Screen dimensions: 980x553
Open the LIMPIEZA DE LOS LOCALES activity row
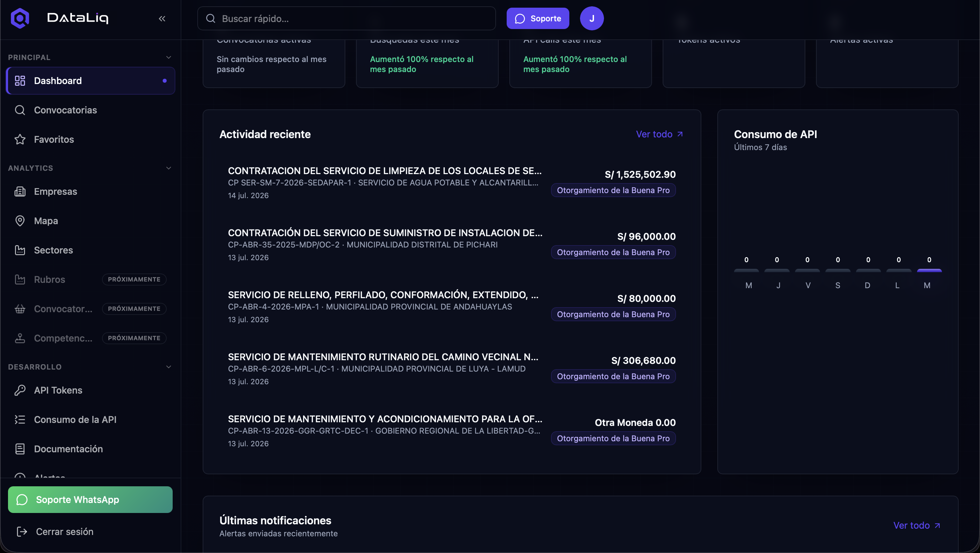tap(452, 183)
